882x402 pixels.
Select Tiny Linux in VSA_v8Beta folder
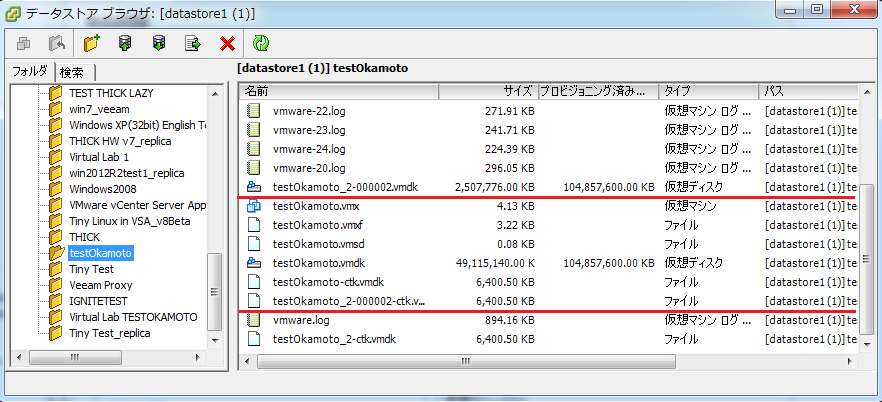[x=129, y=221]
